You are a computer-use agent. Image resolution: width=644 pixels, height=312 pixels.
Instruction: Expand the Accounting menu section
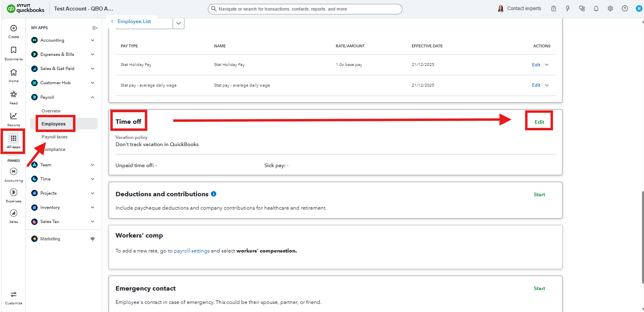[x=92, y=40]
